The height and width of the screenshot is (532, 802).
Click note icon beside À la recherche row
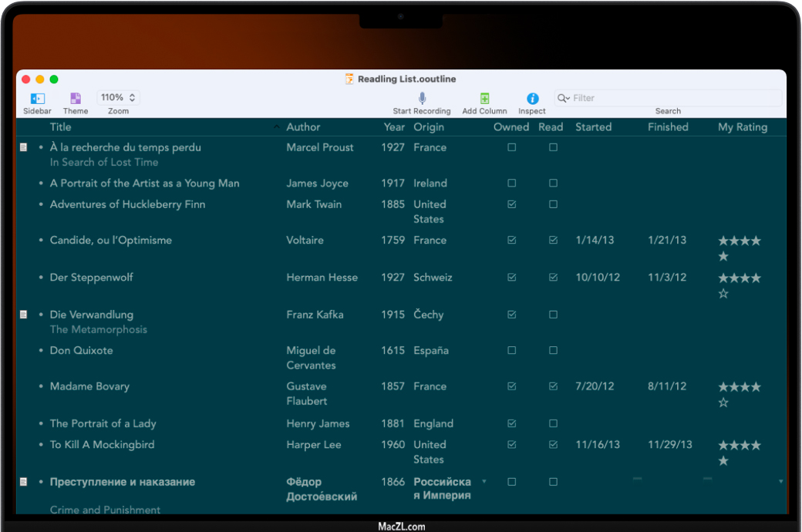pyautogui.click(x=23, y=147)
